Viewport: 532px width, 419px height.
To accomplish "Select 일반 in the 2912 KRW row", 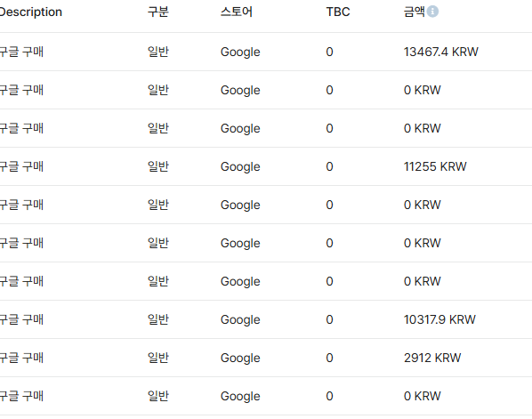I will 158,358.
